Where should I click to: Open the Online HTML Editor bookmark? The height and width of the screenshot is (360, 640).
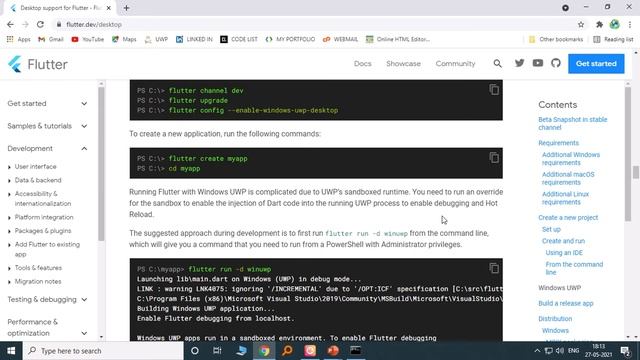click(398, 39)
